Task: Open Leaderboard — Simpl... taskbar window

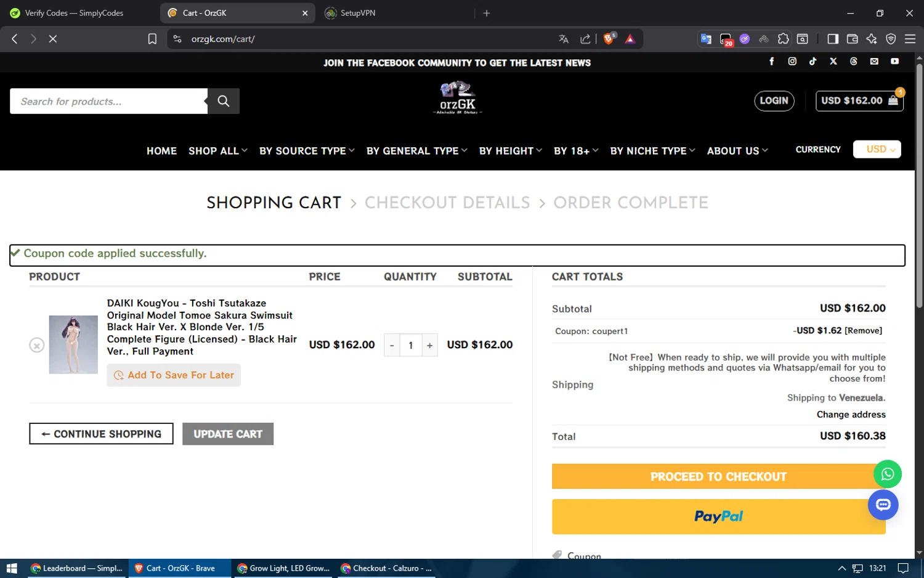Action: (x=77, y=568)
